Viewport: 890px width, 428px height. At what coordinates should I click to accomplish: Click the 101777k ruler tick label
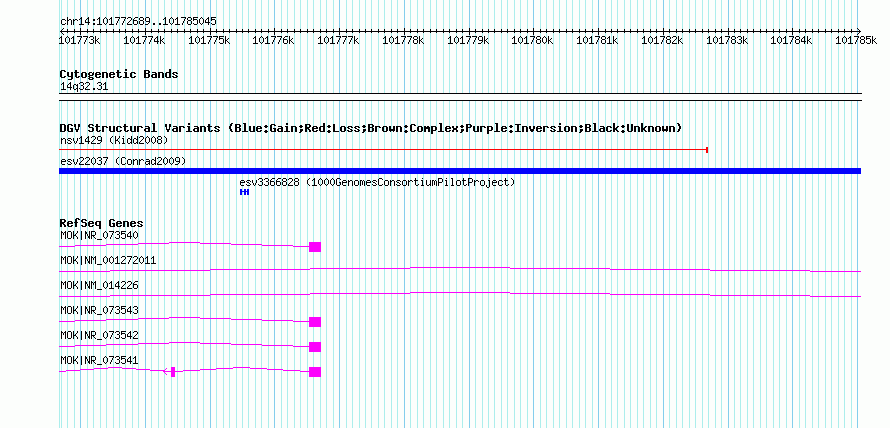point(338,40)
